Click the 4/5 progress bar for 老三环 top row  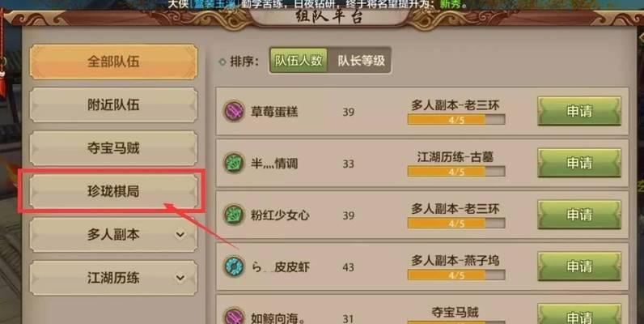(456, 120)
